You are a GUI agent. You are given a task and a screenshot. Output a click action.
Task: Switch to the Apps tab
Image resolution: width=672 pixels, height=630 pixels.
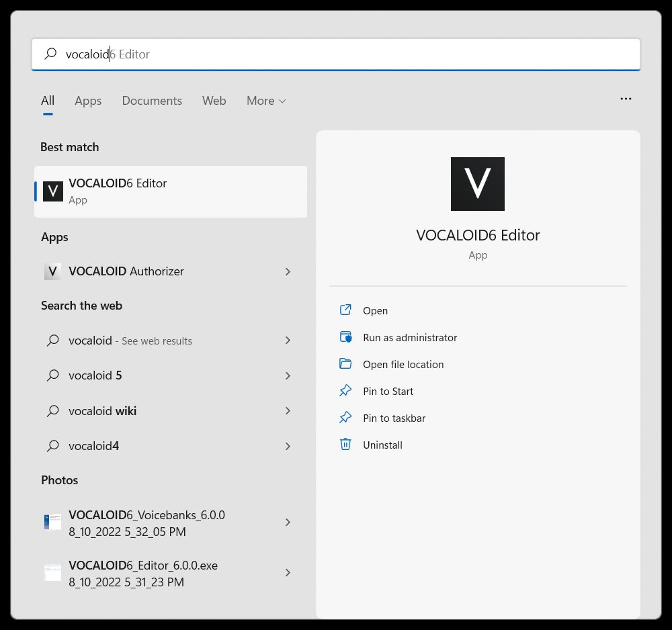click(x=87, y=100)
